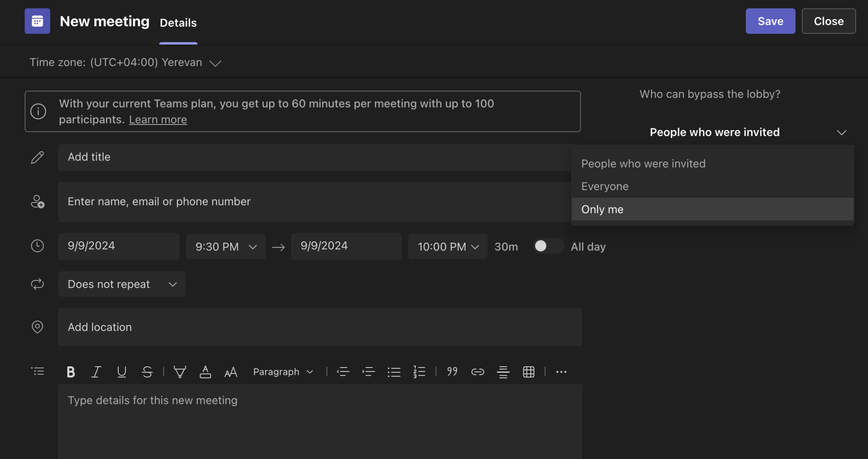Image resolution: width=868 pixels, height=459 pixels.
Task: Open the text highlight tool
Action: pos(180,371)
